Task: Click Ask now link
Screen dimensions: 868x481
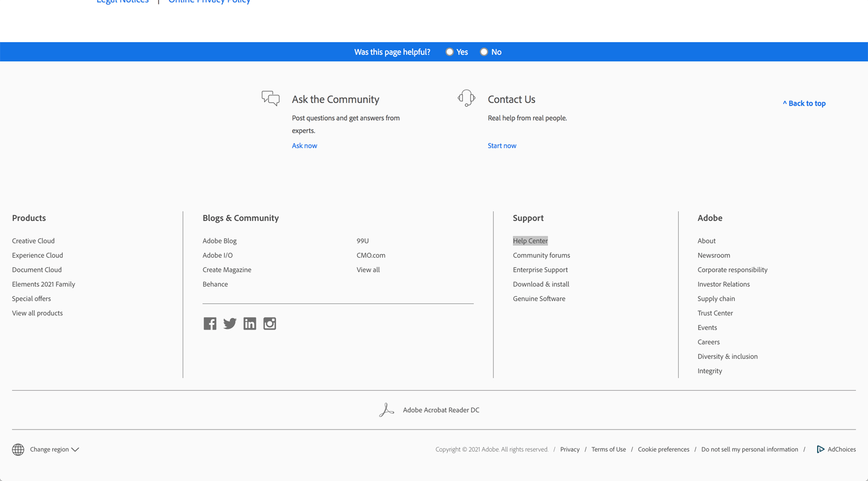Action: [x=304, y=146]
